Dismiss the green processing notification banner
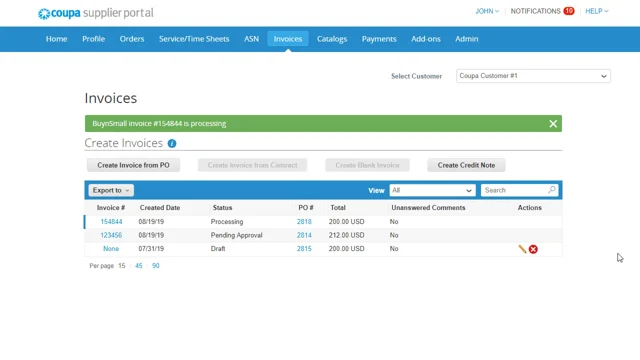This screenshot has width=640, height=360. click(553, 124)
